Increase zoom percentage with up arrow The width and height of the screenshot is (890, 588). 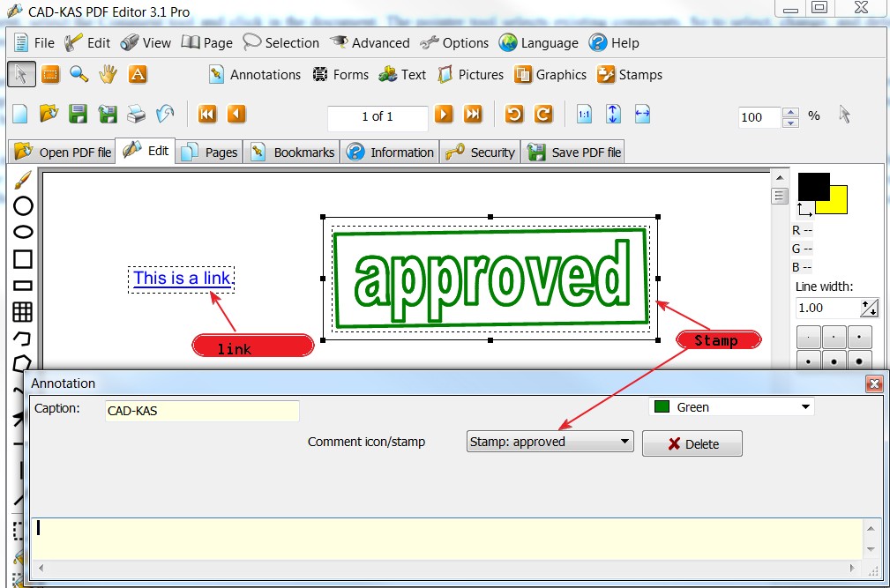(x=791, y=112)
